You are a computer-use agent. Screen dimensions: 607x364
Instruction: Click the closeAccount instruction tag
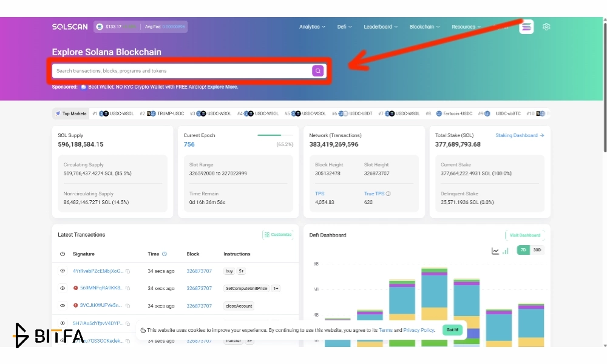click(x=239, y=306)
